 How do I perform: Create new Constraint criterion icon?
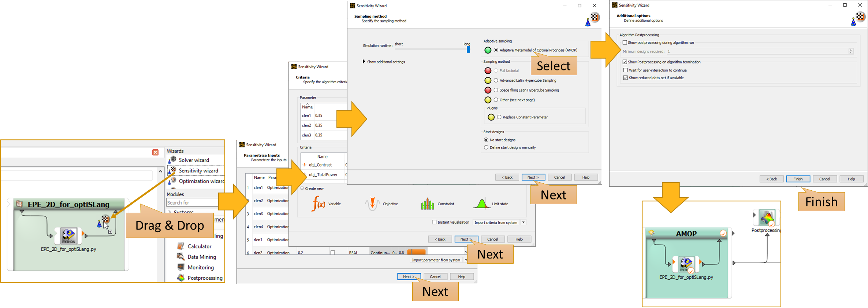point(427,204)
